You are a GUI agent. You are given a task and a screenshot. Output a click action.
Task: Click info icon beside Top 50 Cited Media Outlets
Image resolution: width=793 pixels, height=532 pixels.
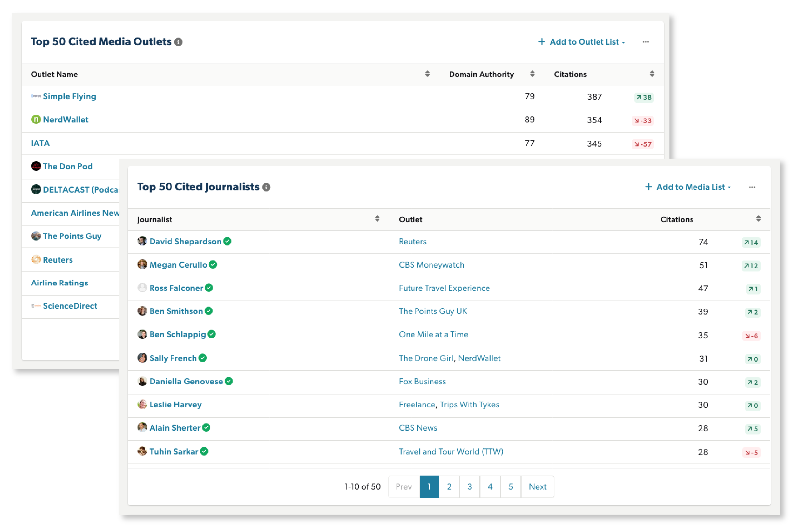[x=178, y=42]
